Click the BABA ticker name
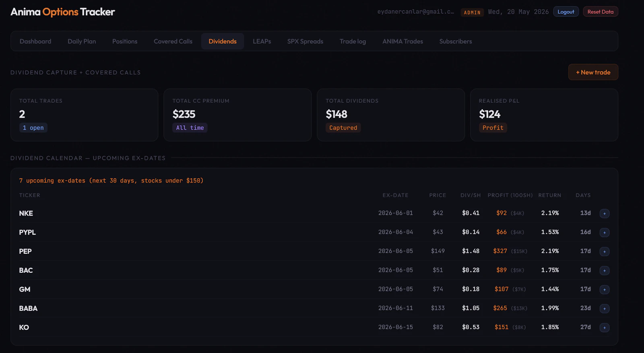The height and width of the screenshot is (353, 644). click(28, 309)
